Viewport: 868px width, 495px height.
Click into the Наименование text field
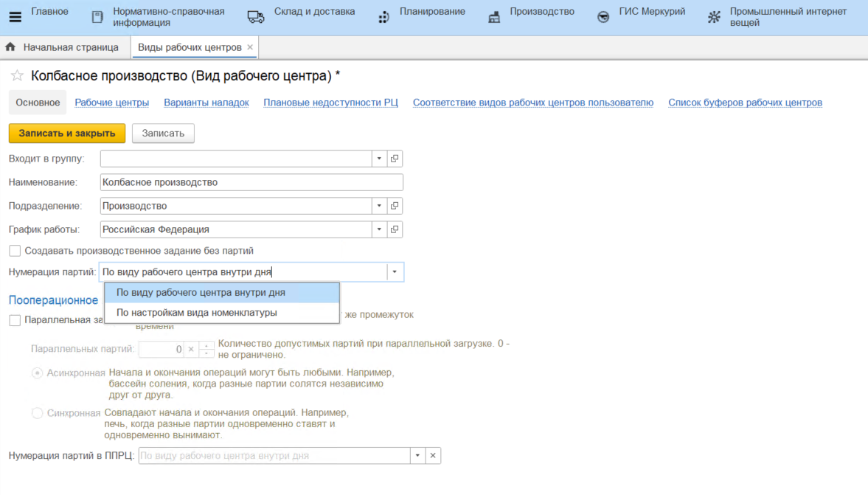tap(251, 182)
